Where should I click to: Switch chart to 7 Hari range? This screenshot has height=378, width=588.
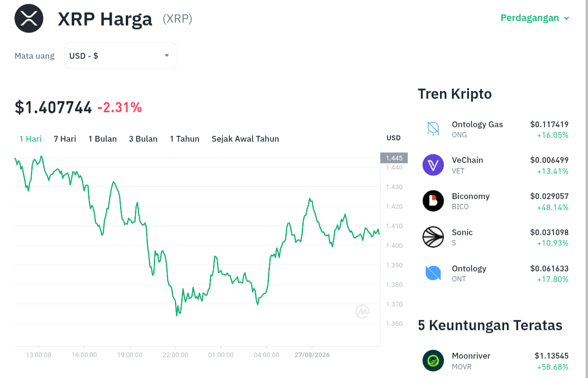[x=65, y=139]
